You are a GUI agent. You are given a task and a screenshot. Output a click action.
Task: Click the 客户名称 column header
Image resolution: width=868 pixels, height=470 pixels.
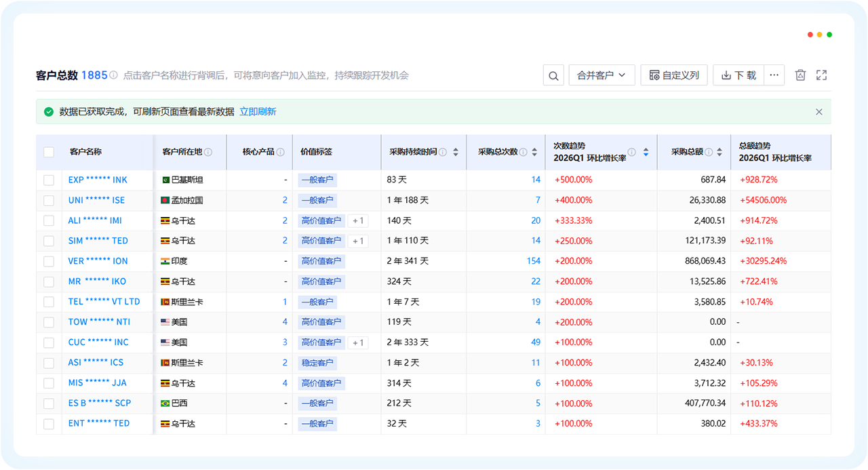pos(85,152)
